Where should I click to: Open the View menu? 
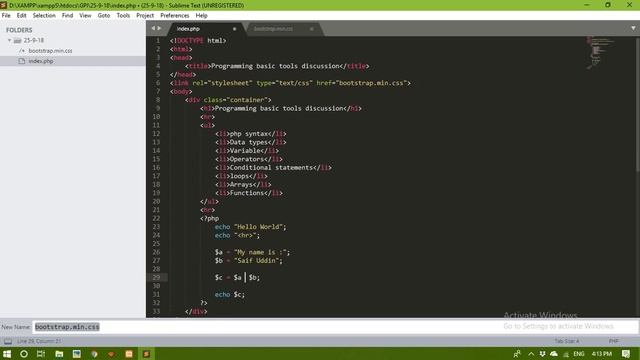point(85,16)
